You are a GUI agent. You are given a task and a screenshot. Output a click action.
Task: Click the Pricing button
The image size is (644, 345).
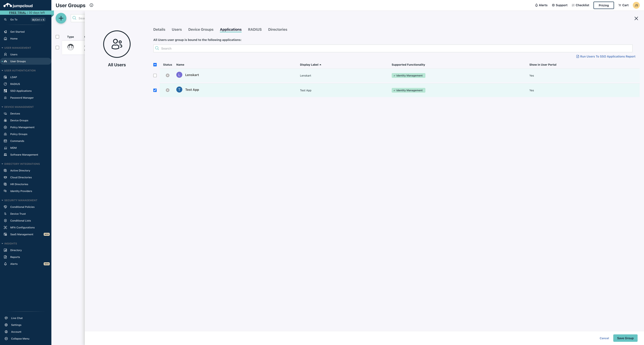click(604, 5)
